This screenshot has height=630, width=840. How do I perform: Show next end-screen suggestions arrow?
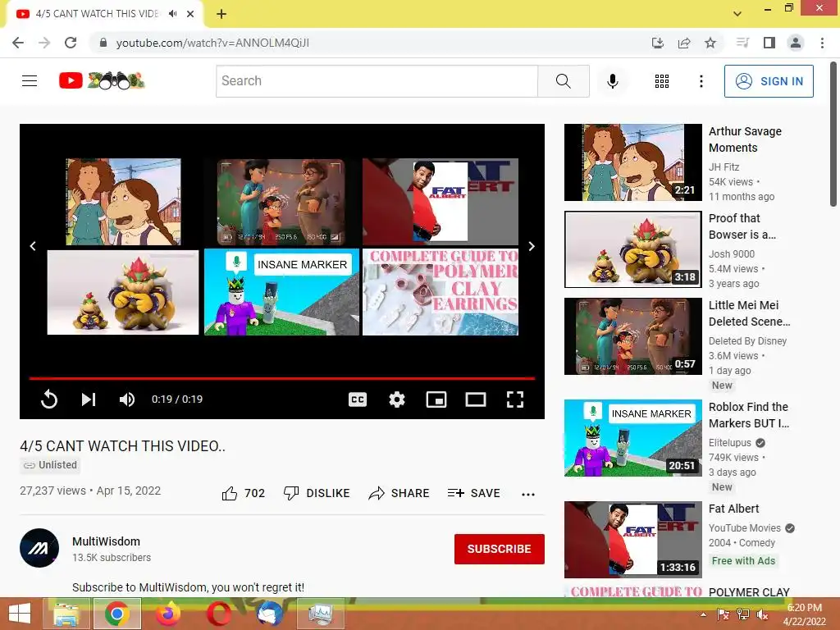(532, 246)
